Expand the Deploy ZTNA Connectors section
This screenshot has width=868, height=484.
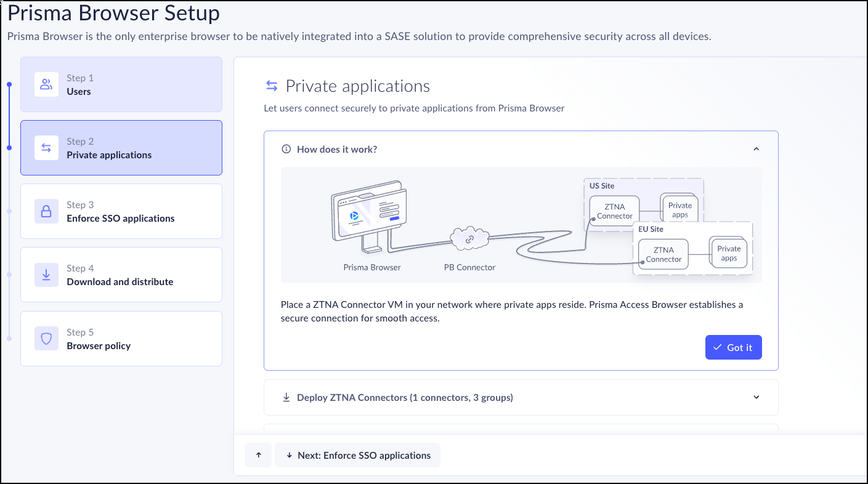(x=756, y=397)
